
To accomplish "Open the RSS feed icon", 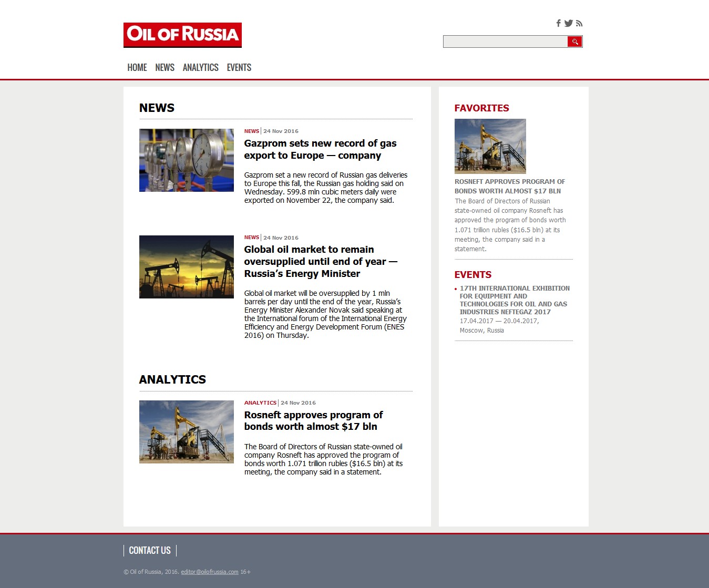I will pos(579,23).
